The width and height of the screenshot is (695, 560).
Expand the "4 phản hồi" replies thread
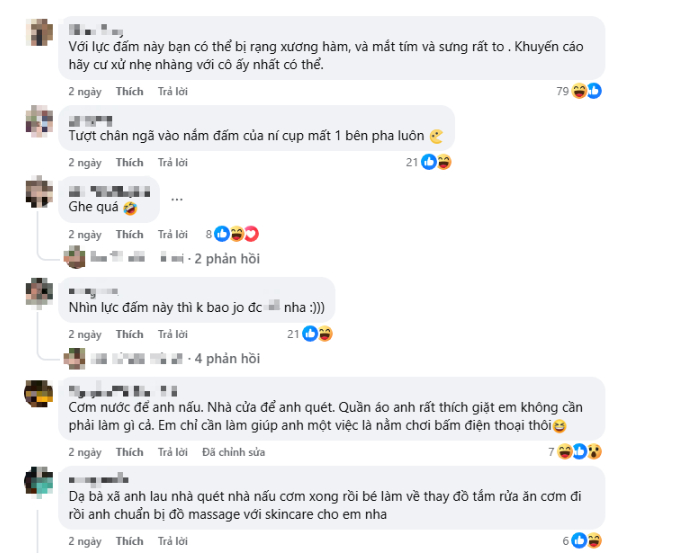[226, 358]
